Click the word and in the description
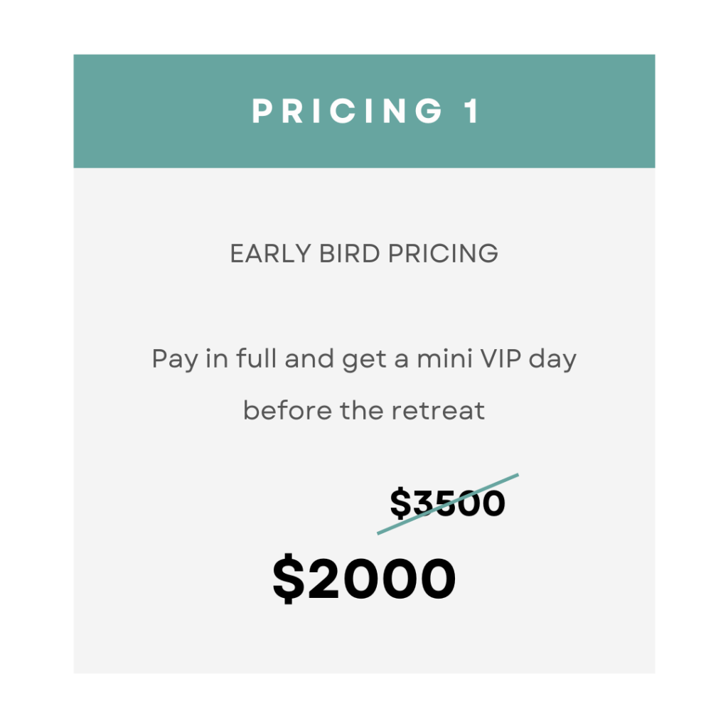This screenshot has height=728, width=728. 309,358
